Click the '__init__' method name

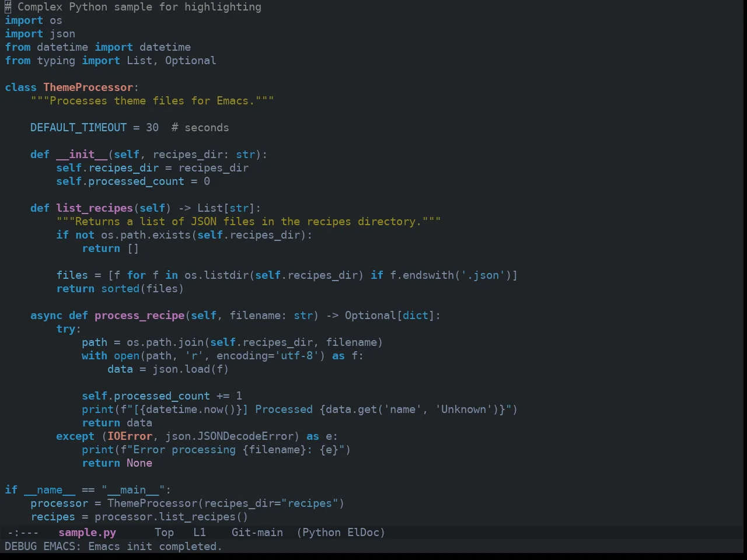pos(82,155)
